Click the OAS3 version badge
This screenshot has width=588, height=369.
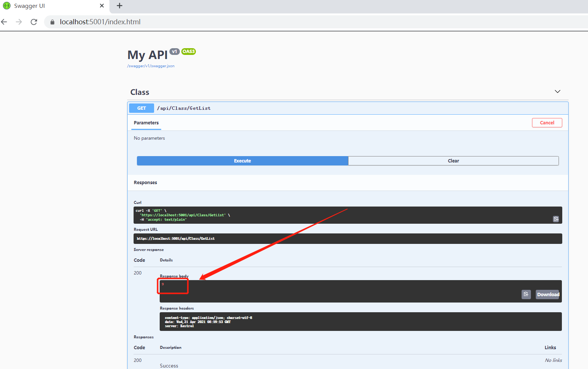coord(188,52)
